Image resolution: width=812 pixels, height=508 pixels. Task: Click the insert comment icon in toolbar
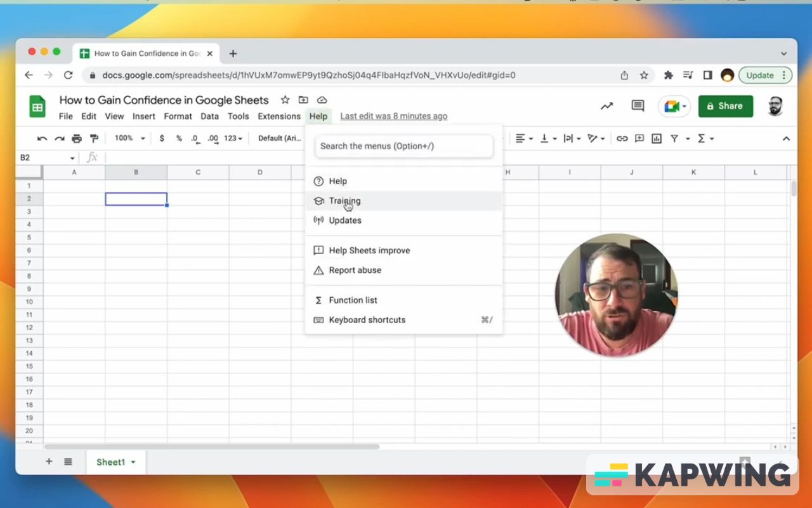click(639, 138)
